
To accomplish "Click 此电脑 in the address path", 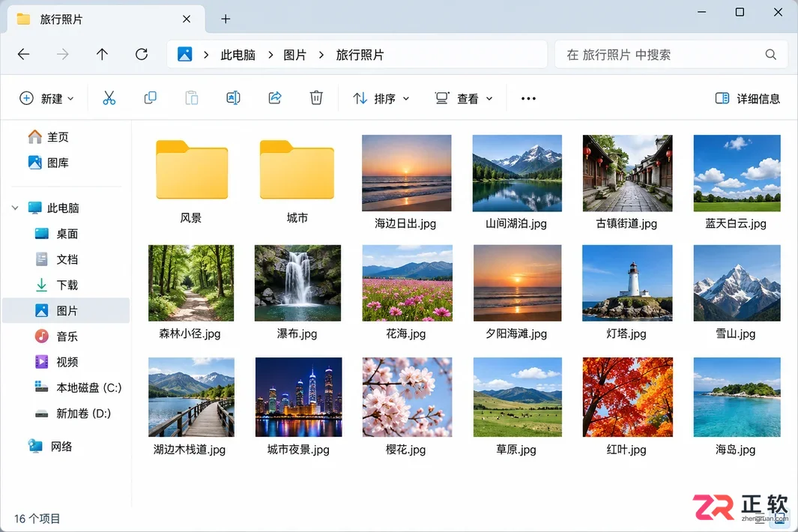I will coord(238,55).
